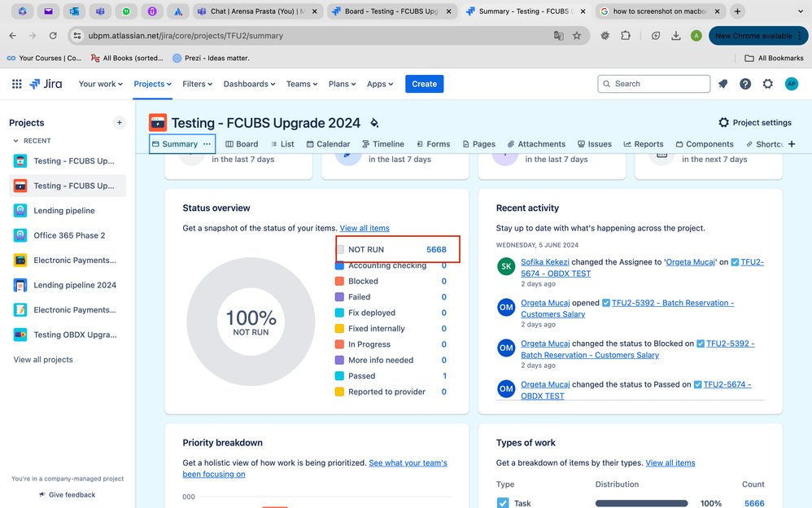This screenshot has width=812, height=508.
Task: Bookmark this page with the star icon
Action: pos(576,36)
